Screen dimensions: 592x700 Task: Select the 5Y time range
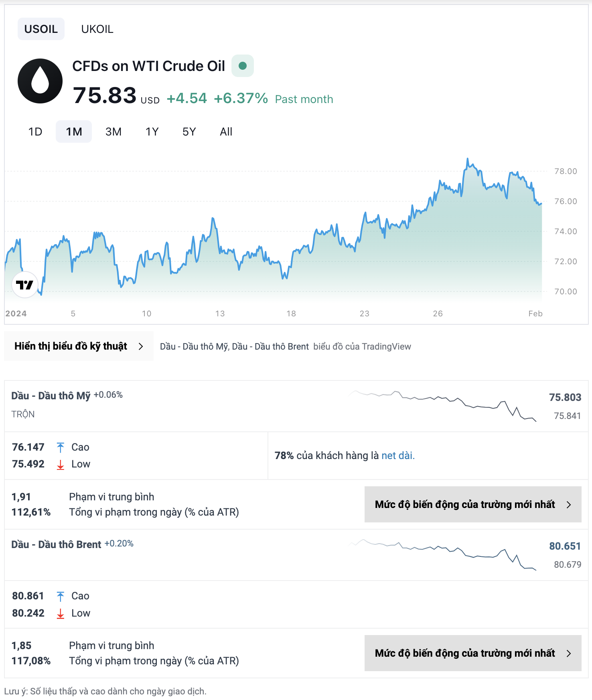point(189,132)
